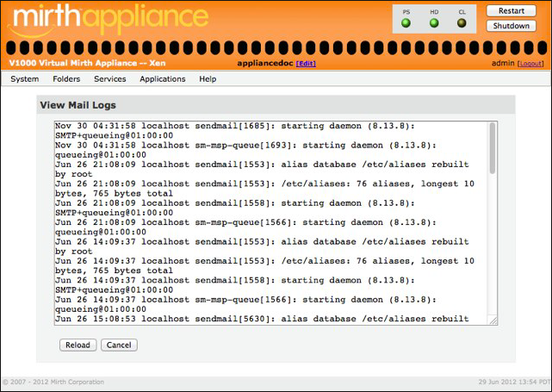The width and height of the screenshot is (552, 392).
Task: Grab the textarea resize handle corner
Action: (493, 320)
